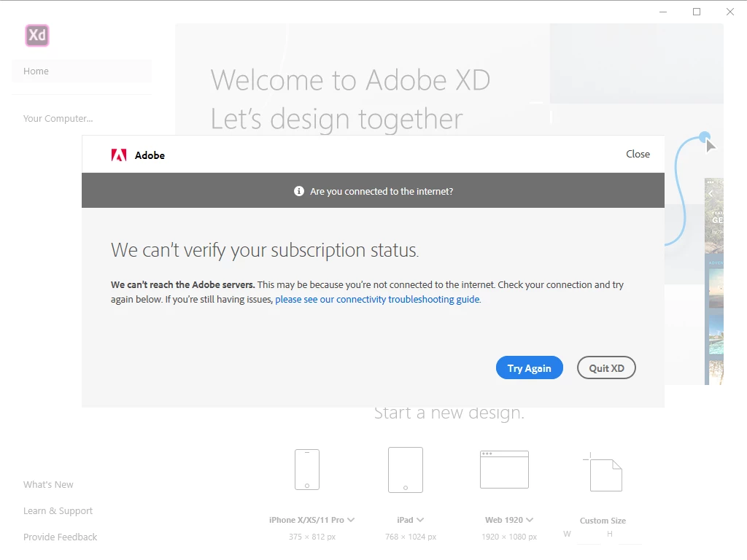Click the 'We can't verify your subscription status.' heading
This screenshot has height=560, width=747.
265,250
